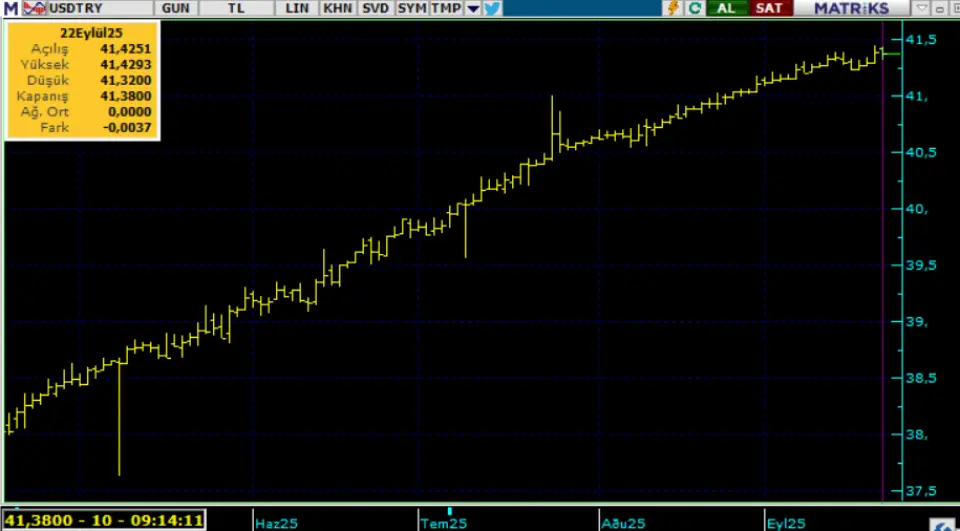
Task: Click the 37,5 price axis label
Action: tap(921, 491)
